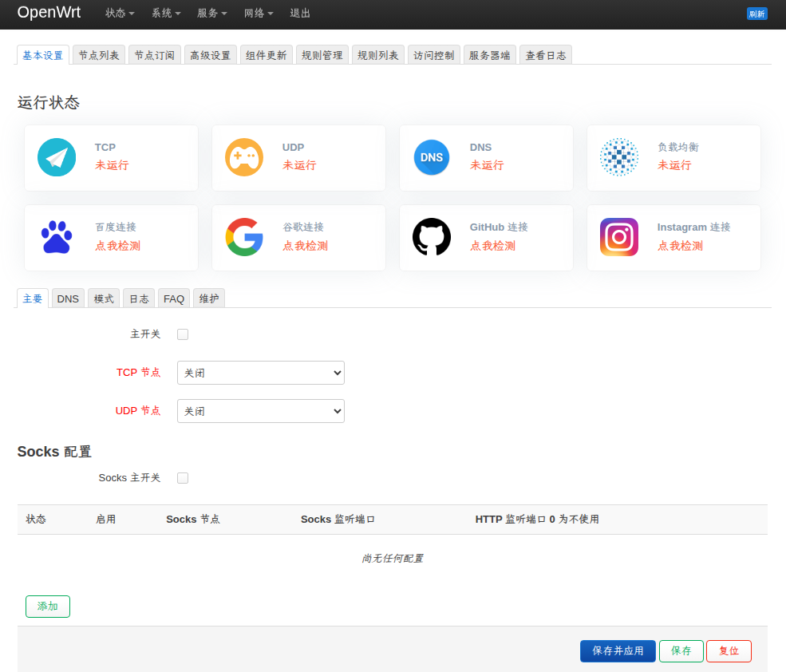Open the 组件更新 tab
This screenshot has width=786, height=672.
tap(267, 55)
